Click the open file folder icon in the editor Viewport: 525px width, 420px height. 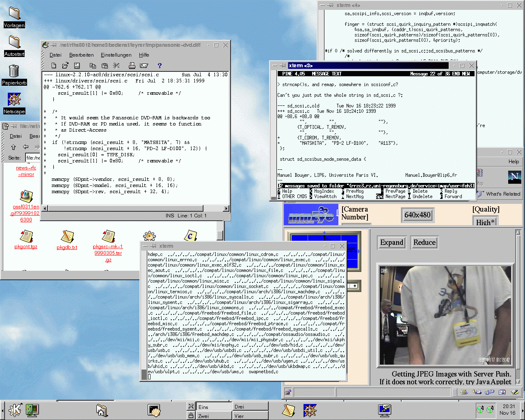[65, 66]
